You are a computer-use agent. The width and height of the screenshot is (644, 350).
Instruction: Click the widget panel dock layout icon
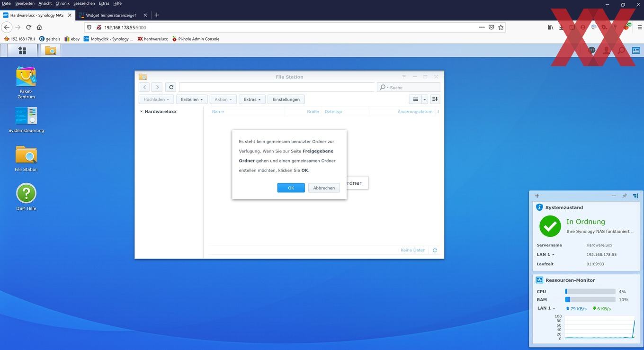(x=635, y=196)
